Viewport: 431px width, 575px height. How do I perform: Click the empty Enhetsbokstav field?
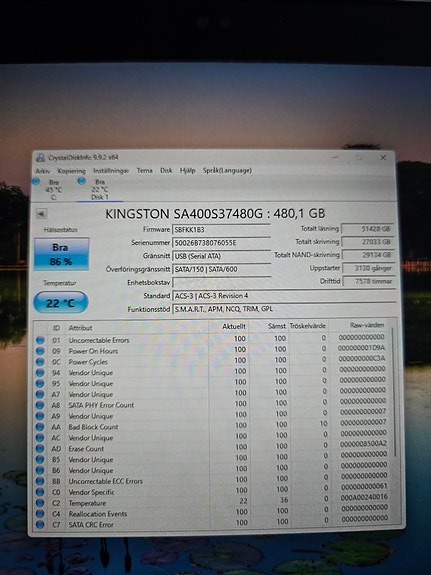tap(222, 282)
